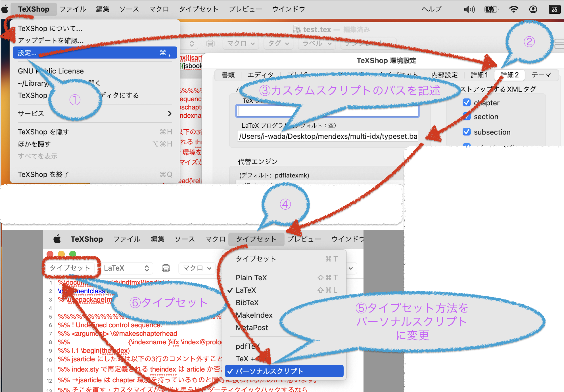Open ウインドウ menu in top menu bar
564x392 pixels.
289,9
